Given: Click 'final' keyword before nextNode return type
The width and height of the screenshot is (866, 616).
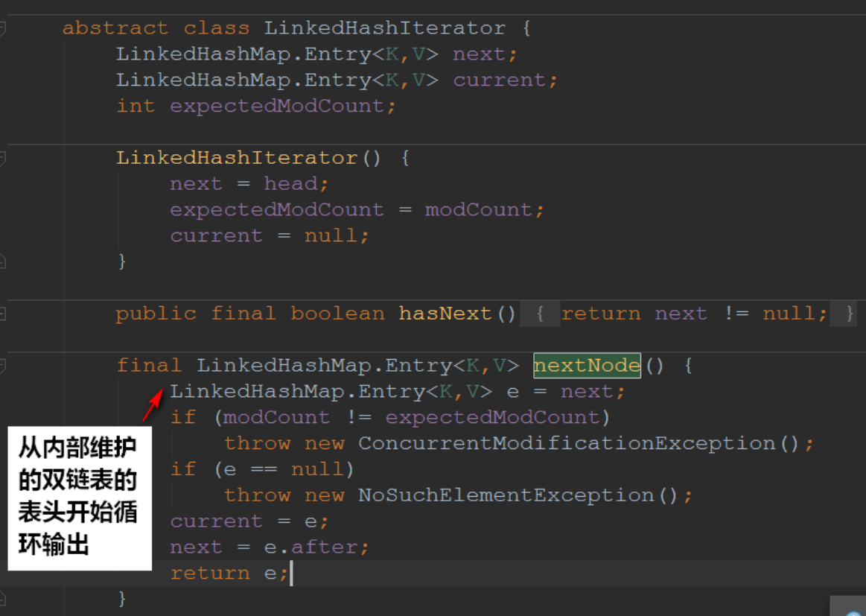Looking at the screenshot, I should [x=149, y=366].
